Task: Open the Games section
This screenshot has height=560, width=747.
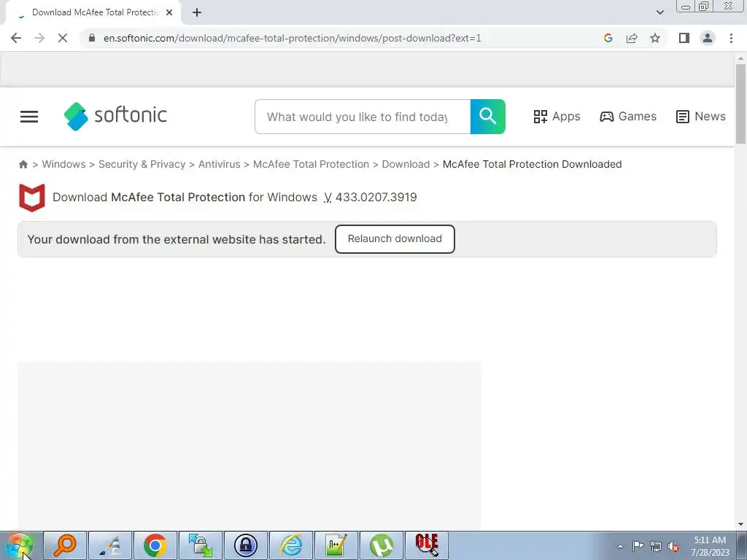Action: click(628, 117)
